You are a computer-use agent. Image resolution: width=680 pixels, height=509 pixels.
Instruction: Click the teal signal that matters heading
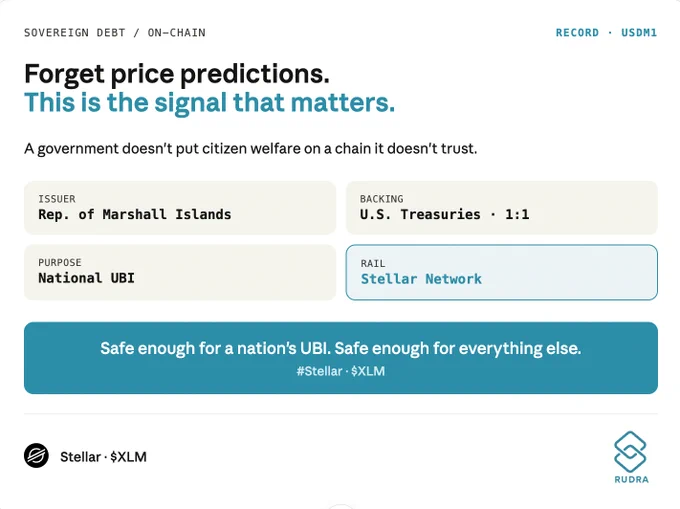coord(209,103)
